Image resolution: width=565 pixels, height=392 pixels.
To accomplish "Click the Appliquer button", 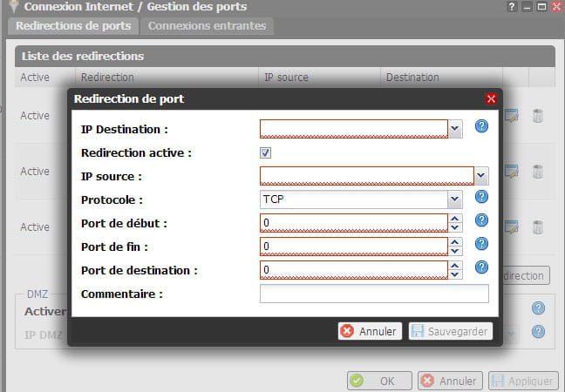I will pyautogui.click(x=523, y=381).
